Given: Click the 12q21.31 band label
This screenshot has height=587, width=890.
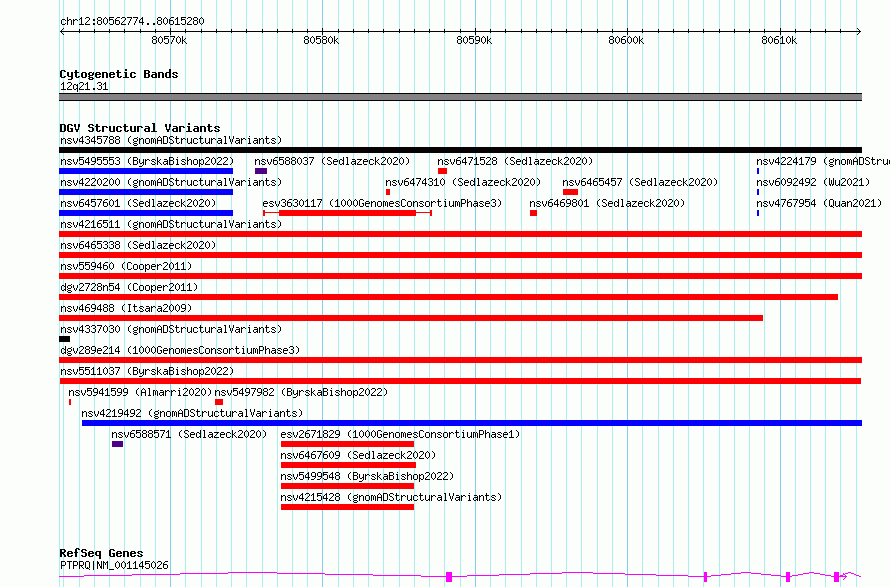Looking at the screenshot, I should 84,86.
